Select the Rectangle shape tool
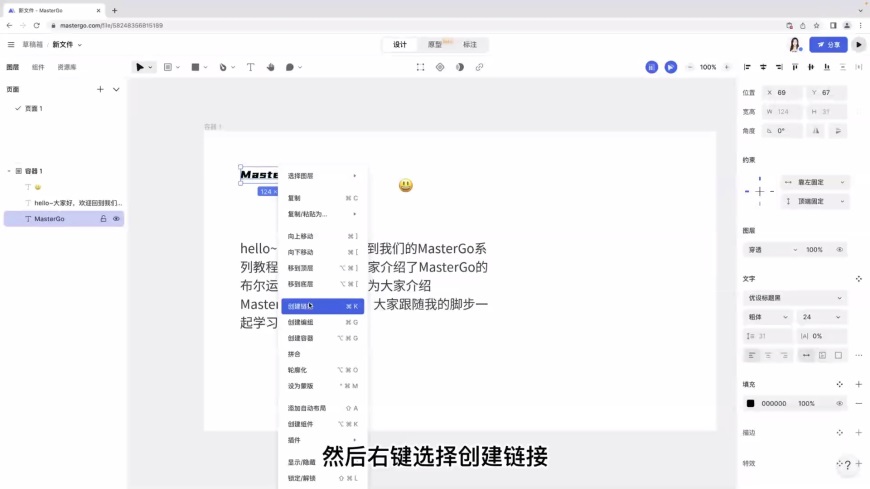870x489 pixels. coord(195,67)
